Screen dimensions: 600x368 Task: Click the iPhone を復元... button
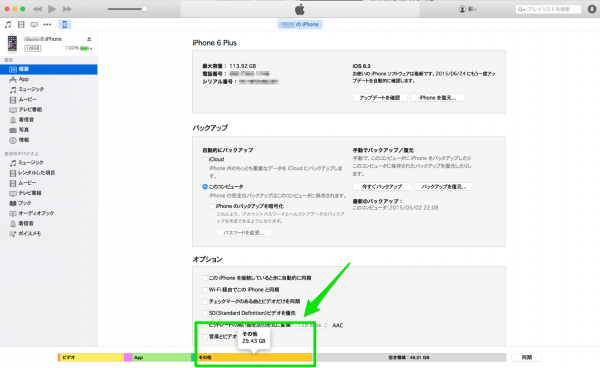coord(438,98)
